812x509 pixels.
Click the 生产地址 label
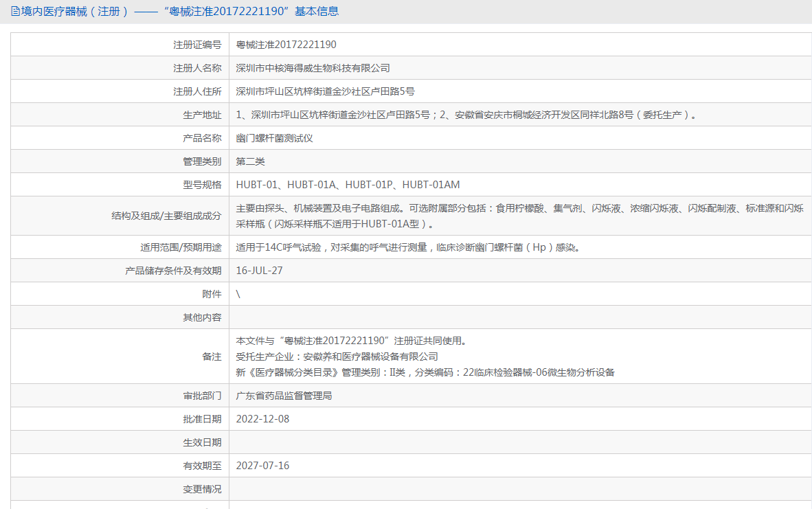tap(202, 115)
